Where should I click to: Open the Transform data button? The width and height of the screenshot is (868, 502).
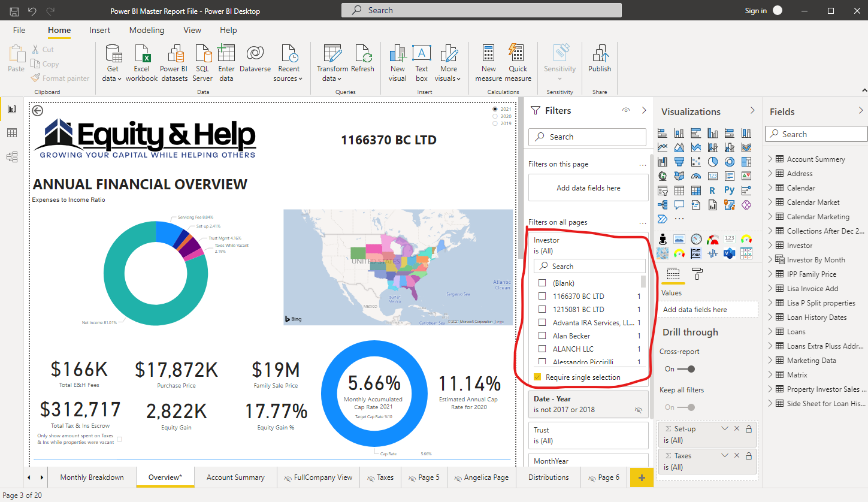tap(332, 63)
